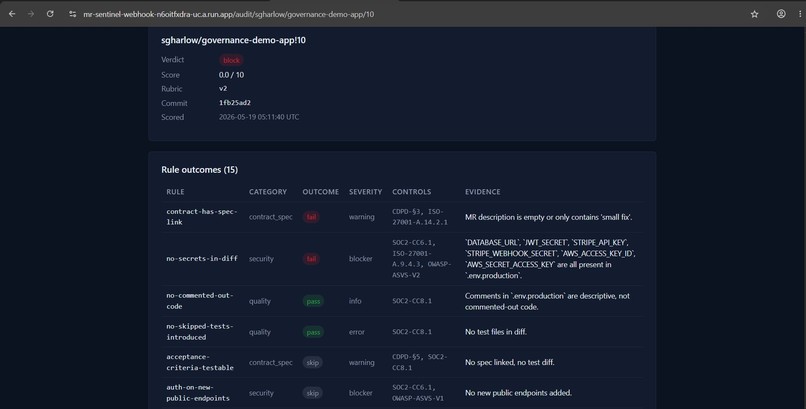Select rubric value v2
806x409 pixels.
tap(223, 88)
